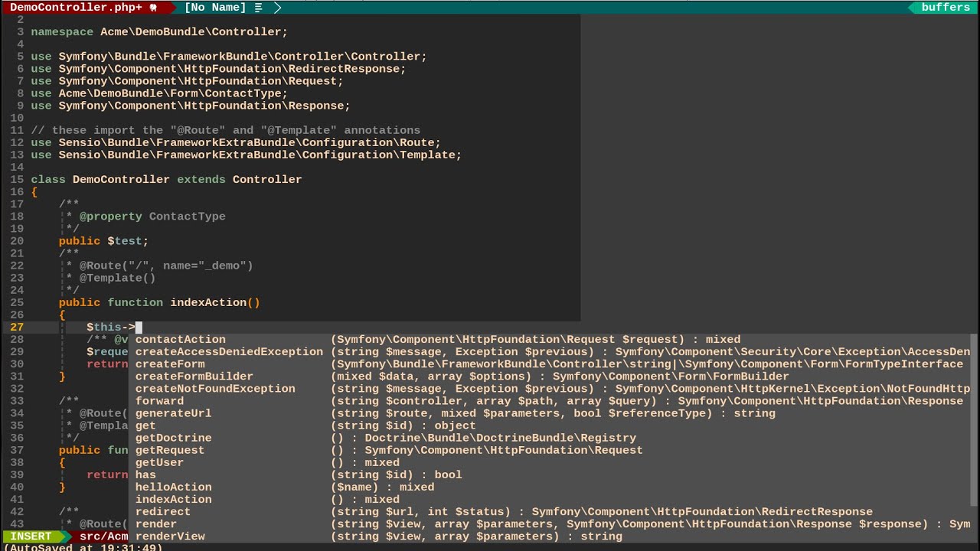980x551 pixels.
Task: Click the chevron separator after the [No Name] tab
Action: tap(278, 8)
